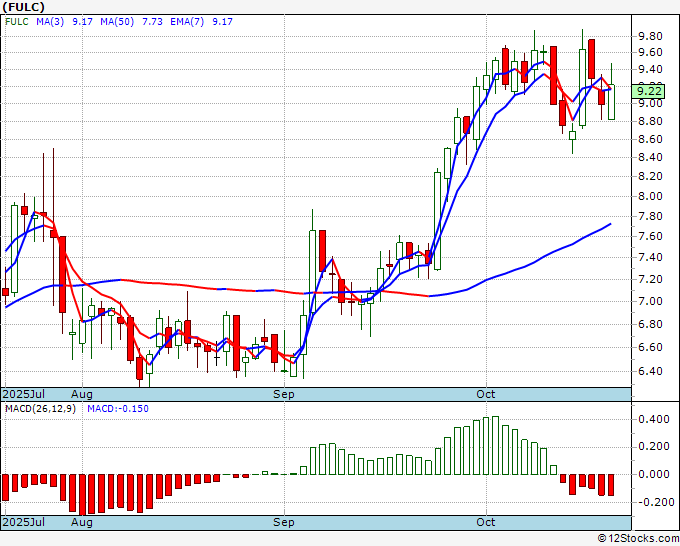Screen dimensions: 680x546
Task: Click 2025Jul on the MACD panel date axis
Action: (23, 522)
